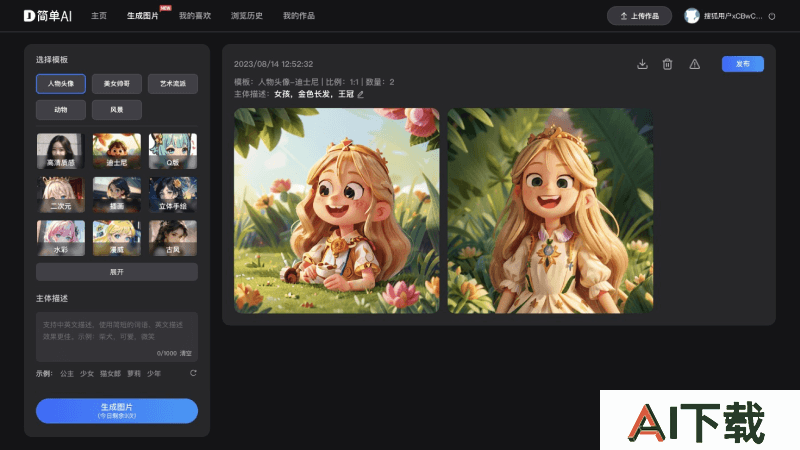The width and height of the screenshot is (800, 450).
Task: Refresh example keywords with the reload icon
Action: pyautogui.click(x=193, y=373)
